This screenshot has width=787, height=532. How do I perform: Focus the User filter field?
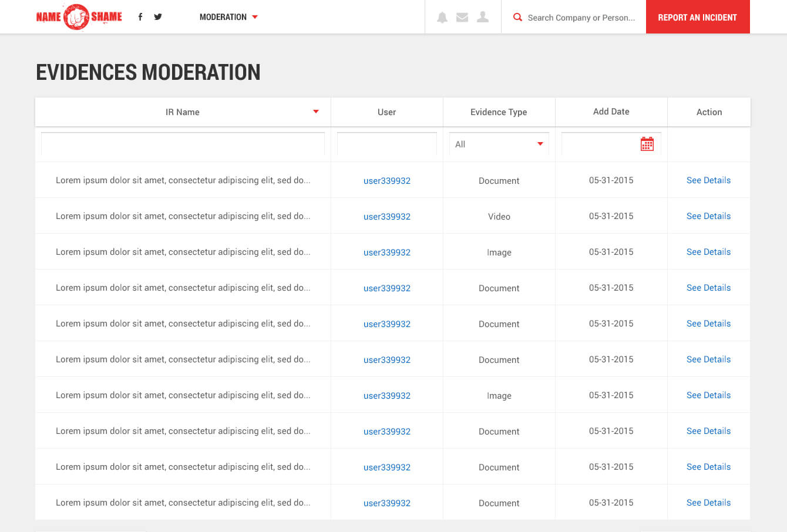pyautogui.click(x=387, y=144)
